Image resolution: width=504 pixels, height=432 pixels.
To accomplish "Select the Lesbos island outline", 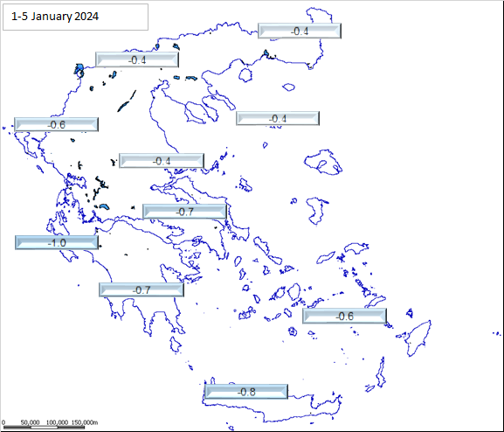I will click(323, 163).
